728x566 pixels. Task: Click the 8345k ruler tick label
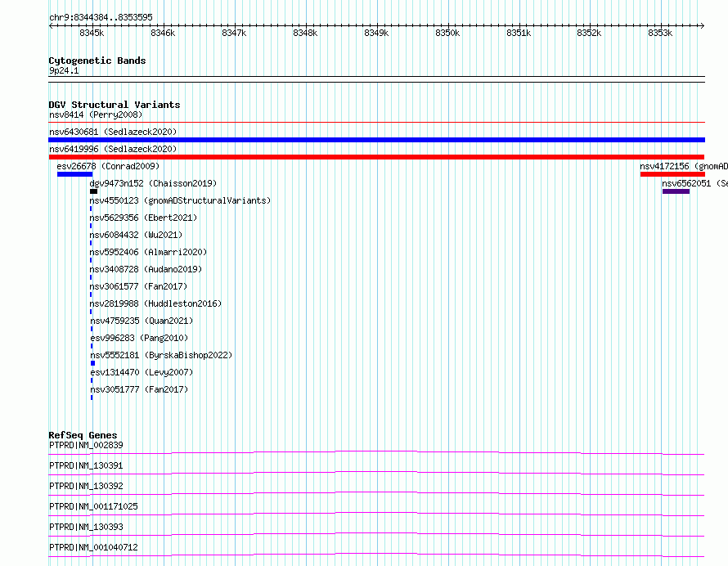[92, 33]
